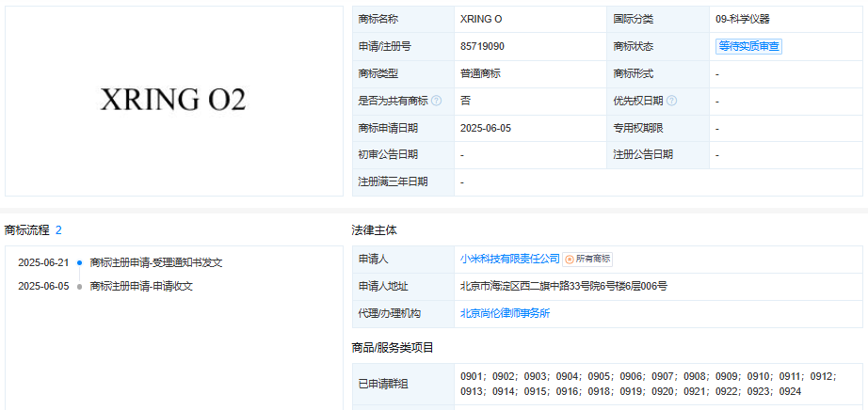The image size is (868, 410).
Task: Open applicant link 小米科技有限责任公司
Action: tap(510, 259)
